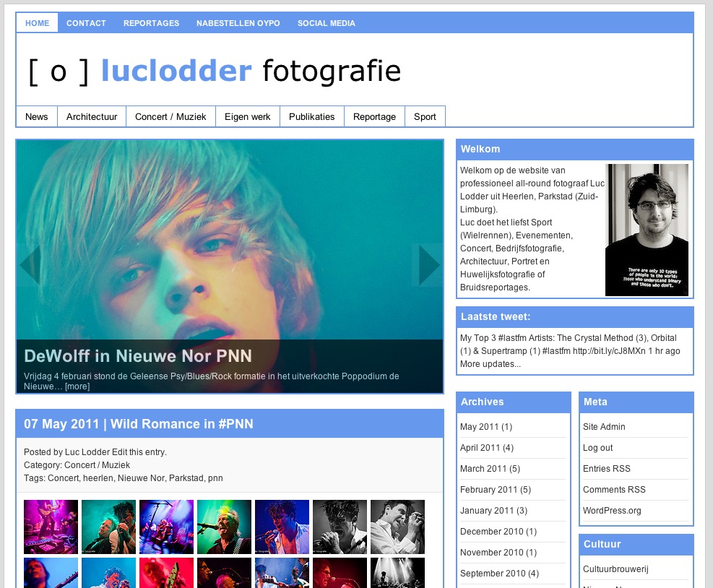Show the previous slide with the left arrow
The width and height of the screenshot is (713, 588).
(30, 265)
